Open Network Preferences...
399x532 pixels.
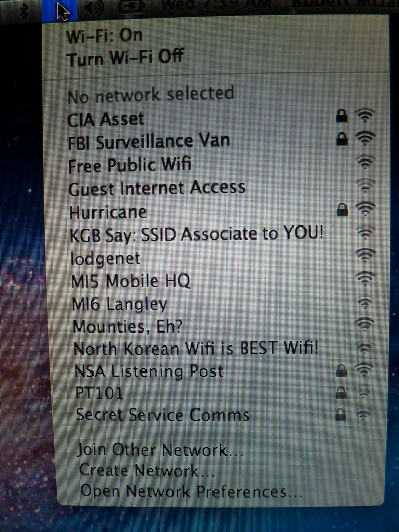click(191, 491)
